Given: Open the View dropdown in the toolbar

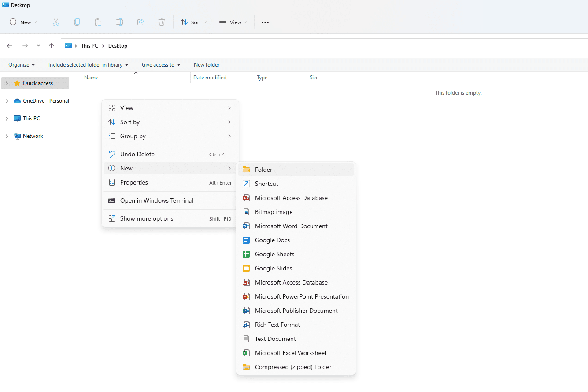Looking at the screenshot, I should click(x=233, y=22).
